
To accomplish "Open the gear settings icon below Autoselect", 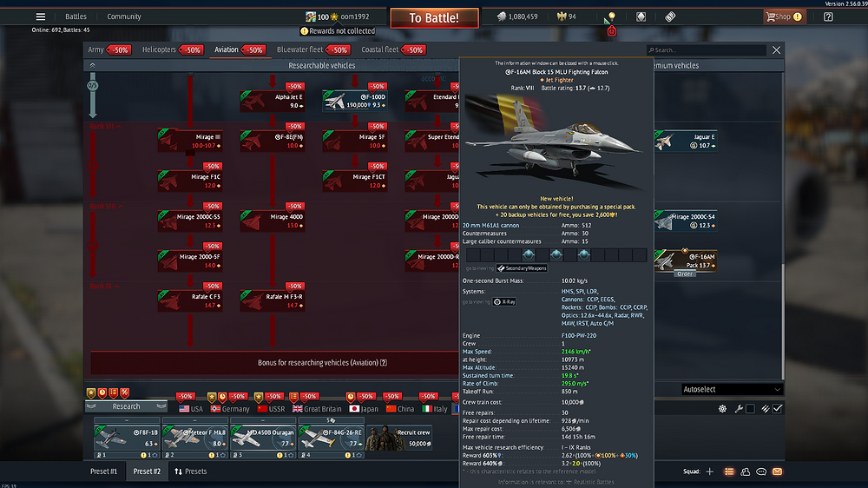I will point(722,409).
